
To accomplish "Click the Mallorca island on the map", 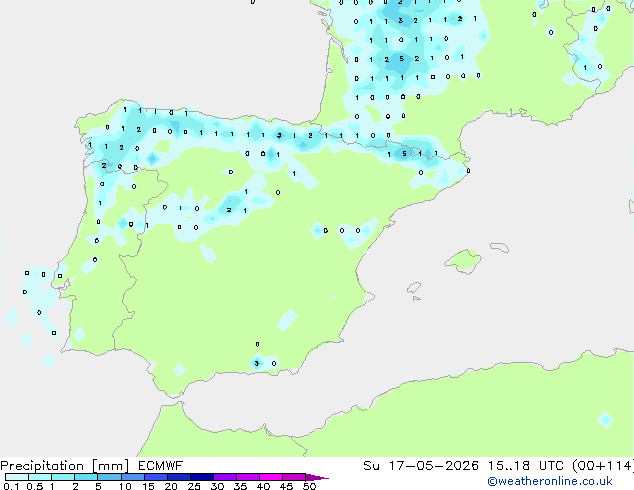I will click(463, 262).
